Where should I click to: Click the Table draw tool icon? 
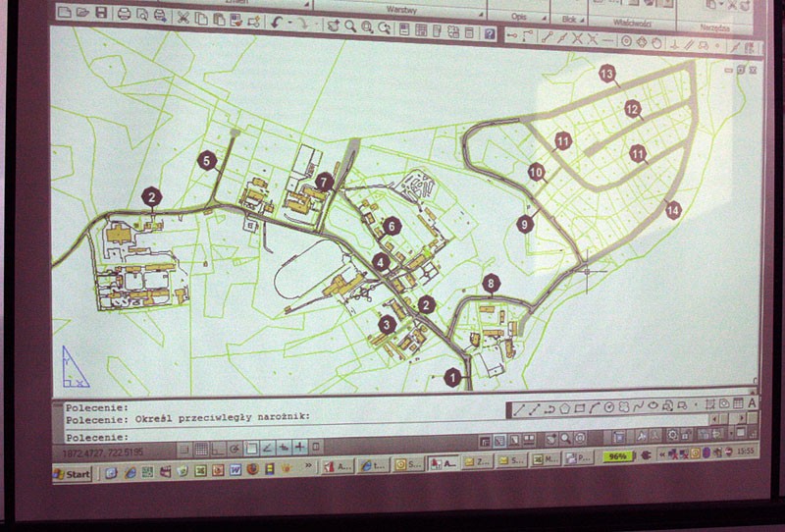pyautogui.click(x=738, y=403)
